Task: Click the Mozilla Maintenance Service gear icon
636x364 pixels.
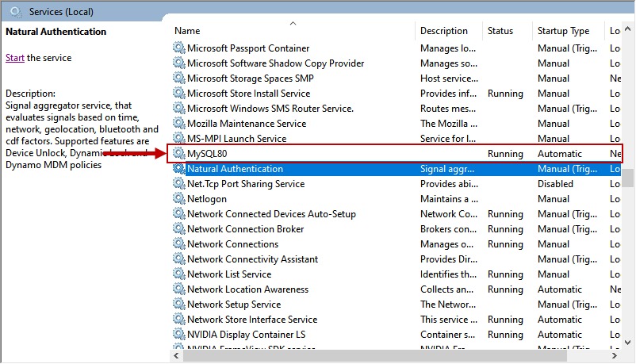Action: pos(178,124)
